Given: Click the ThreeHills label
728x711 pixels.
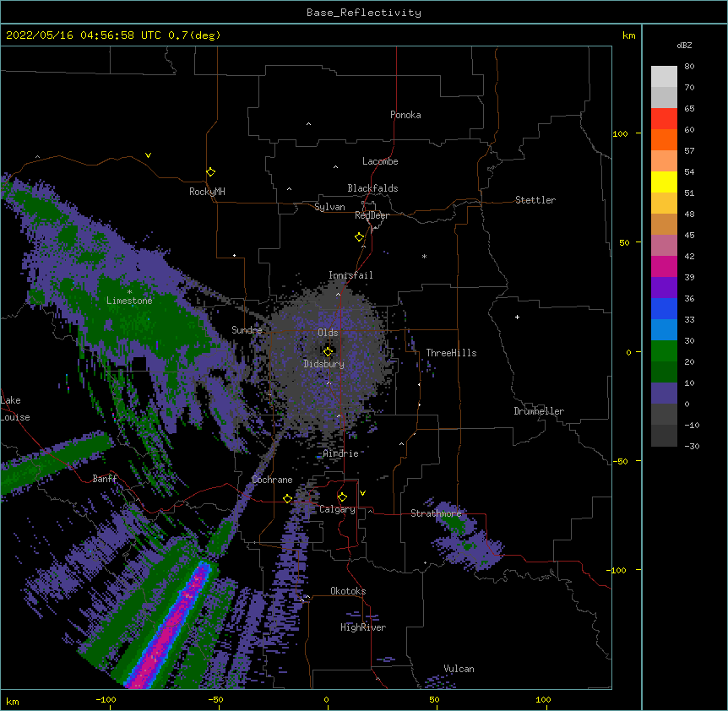Looking at the screenshot, I should (451, 353).
